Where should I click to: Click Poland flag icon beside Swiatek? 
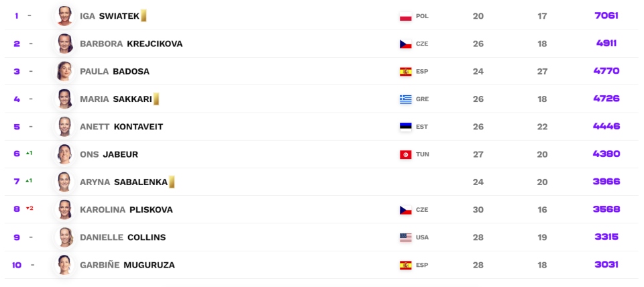405,16
